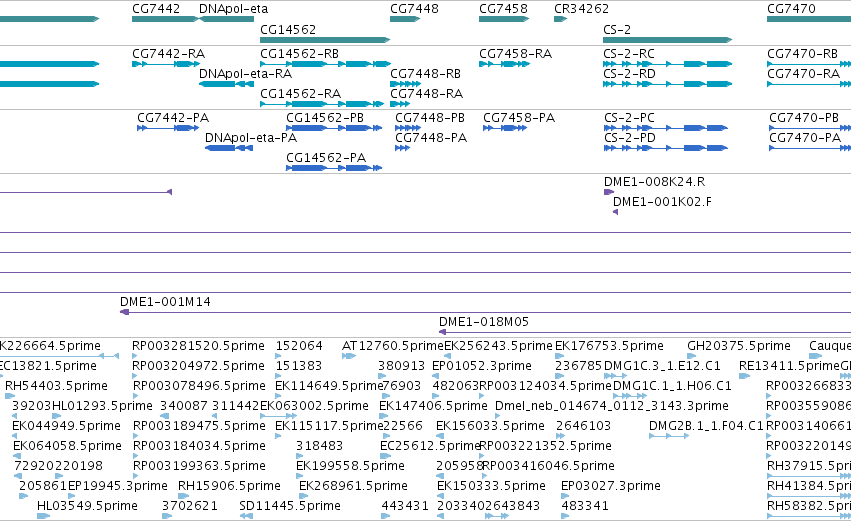Open the CG7458 gene label
This screenshot has width=851, height=521.
[x=503, y=9]
